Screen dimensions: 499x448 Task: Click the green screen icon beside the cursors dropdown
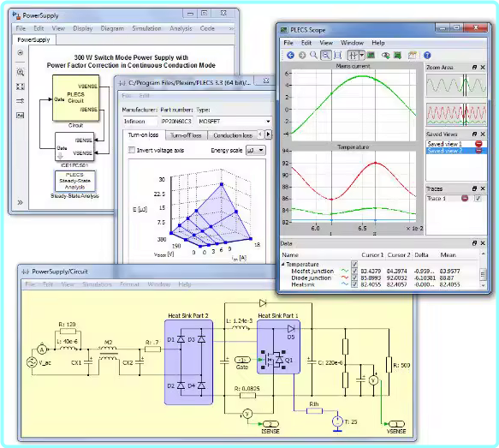371,56
